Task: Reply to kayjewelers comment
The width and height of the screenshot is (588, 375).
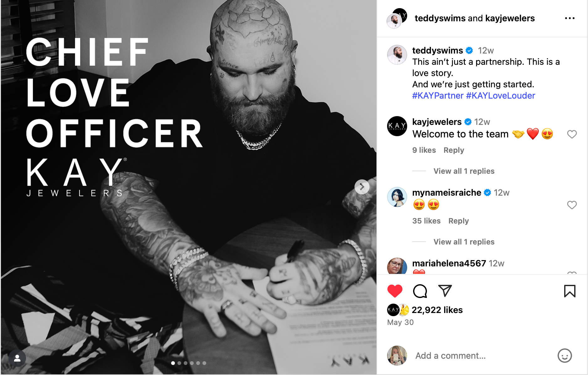Action: tap(454, 150)
